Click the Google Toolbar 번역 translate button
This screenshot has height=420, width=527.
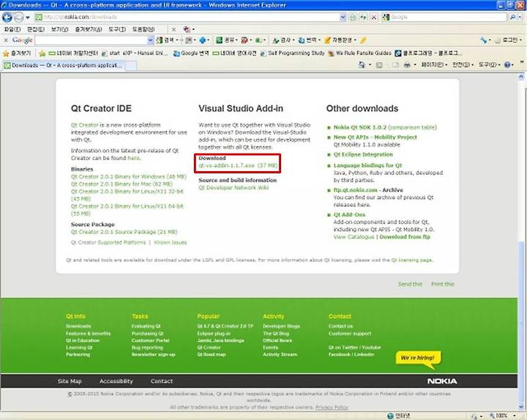click(307, 40)
